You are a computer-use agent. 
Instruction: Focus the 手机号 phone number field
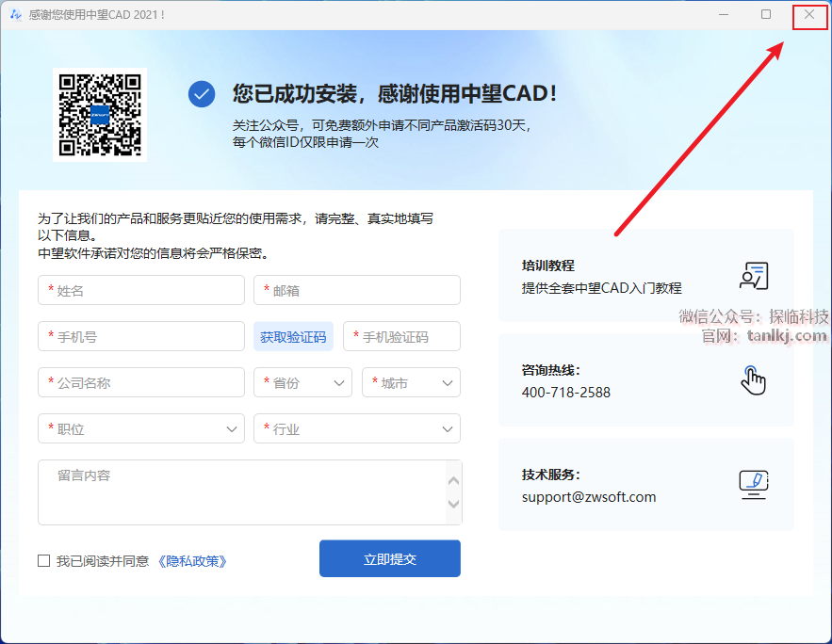tap(141, 336)
